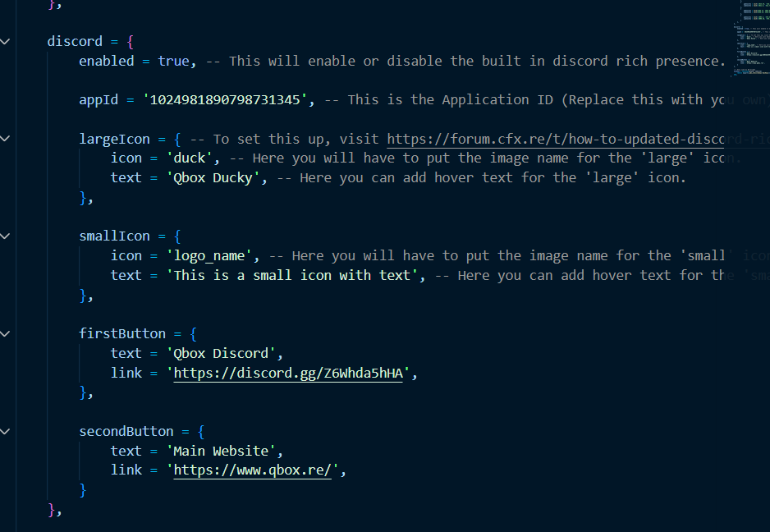770x532 pixels.
Task: Click the 'enabled' key
Action: point(107,61)
